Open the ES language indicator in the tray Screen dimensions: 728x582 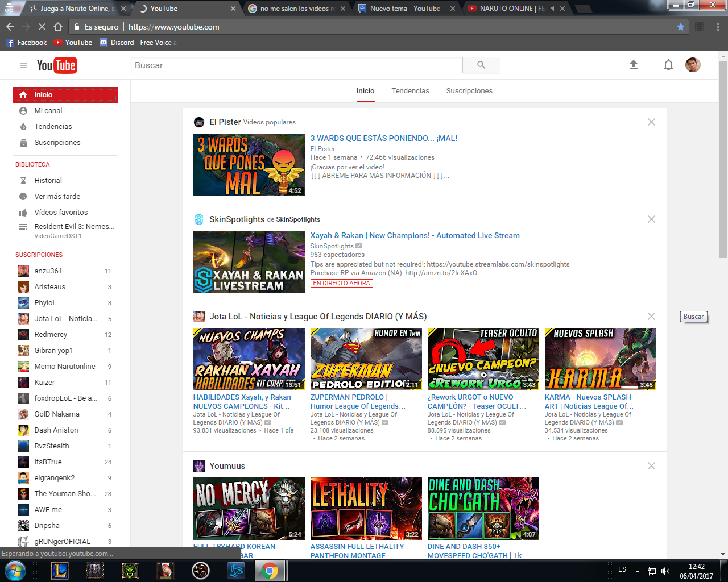pyautogui.click(x=622, y=569)
